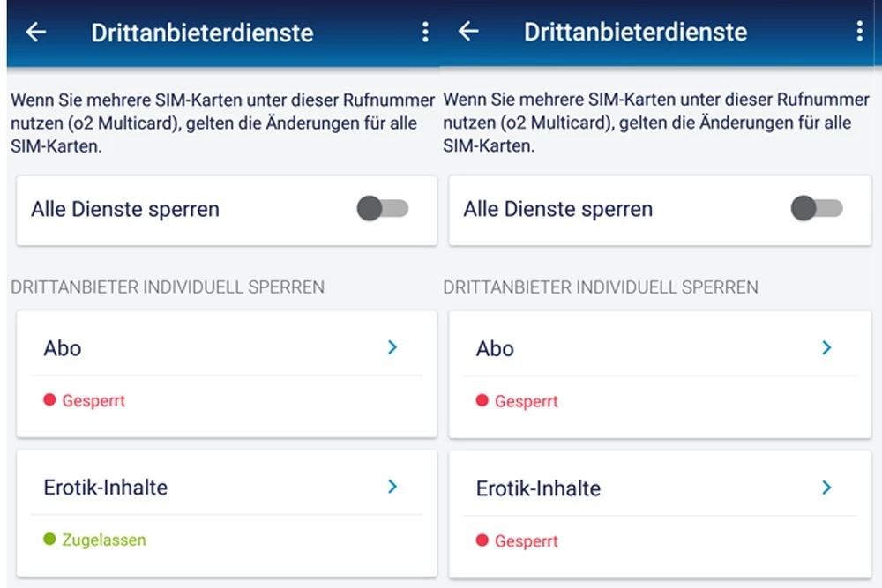Click the green 'Zugelassen' status text
The image size is (882, 588).
click(104, 540)
